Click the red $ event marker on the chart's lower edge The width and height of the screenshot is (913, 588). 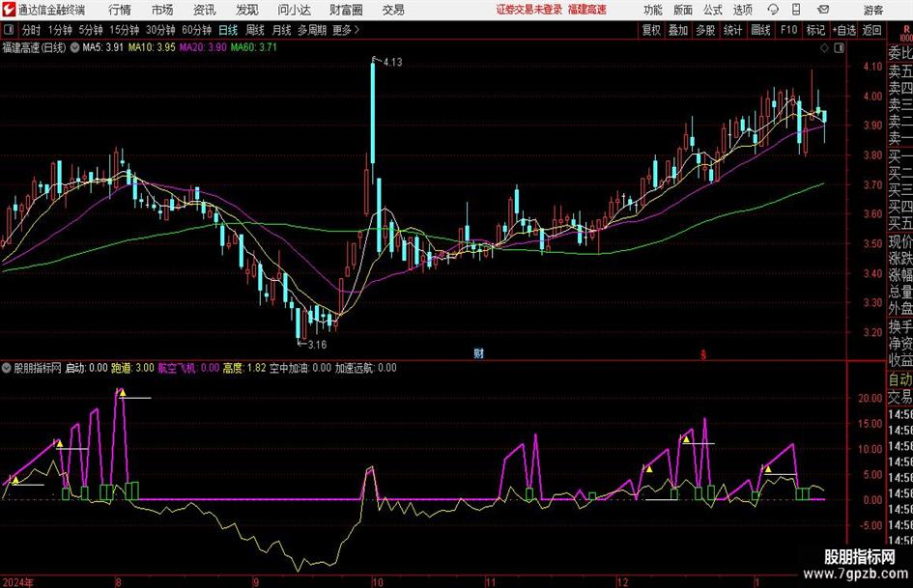click(x=704, y=354)
